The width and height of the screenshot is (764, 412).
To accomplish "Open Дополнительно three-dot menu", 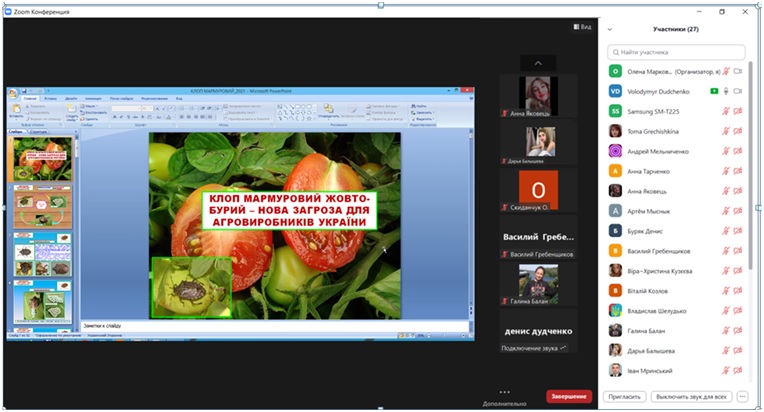I will coord(504,396).
